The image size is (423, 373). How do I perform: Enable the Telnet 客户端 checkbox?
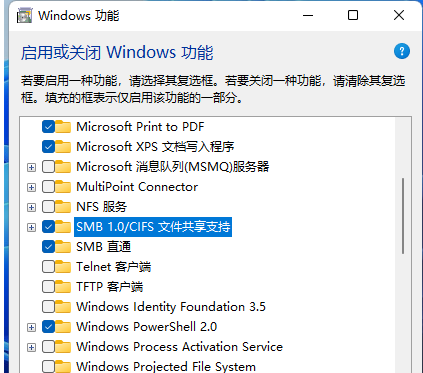[x=48, y=267]
